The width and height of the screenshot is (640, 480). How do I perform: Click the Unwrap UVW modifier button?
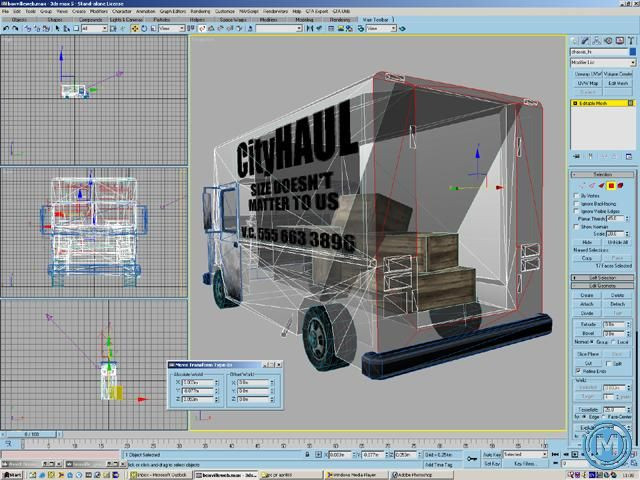(588, 74)
